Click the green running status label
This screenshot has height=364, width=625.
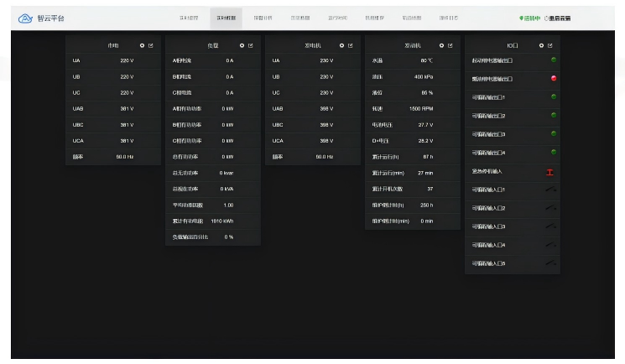tap(529, 18)
